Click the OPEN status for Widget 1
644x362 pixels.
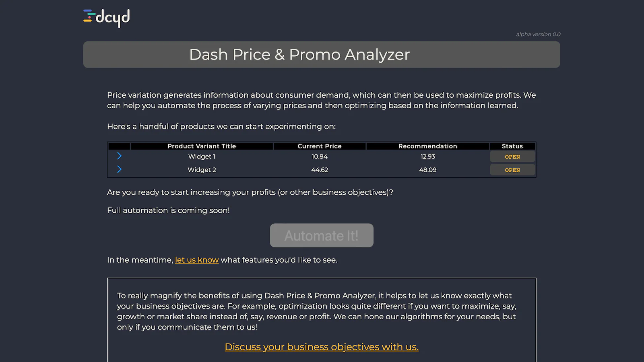[x=512, y=157]
